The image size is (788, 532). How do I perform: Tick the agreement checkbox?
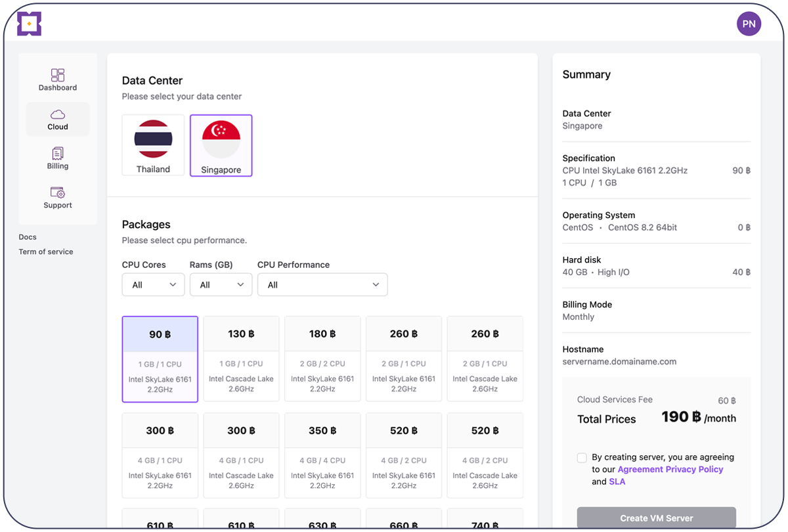pyautogui.click(x=582, y=458)
